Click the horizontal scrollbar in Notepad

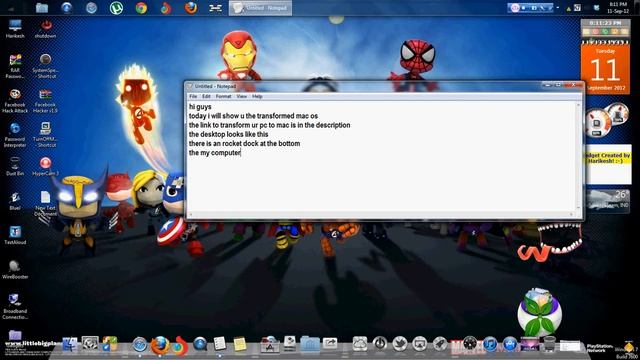click(x=380, y=214)
